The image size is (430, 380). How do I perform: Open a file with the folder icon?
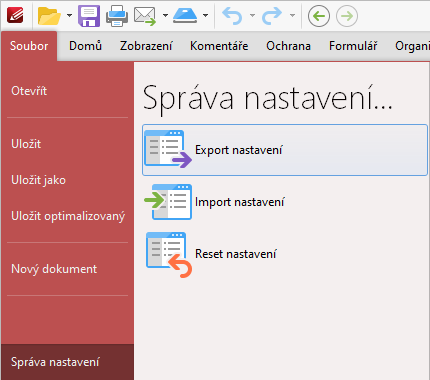49,16
